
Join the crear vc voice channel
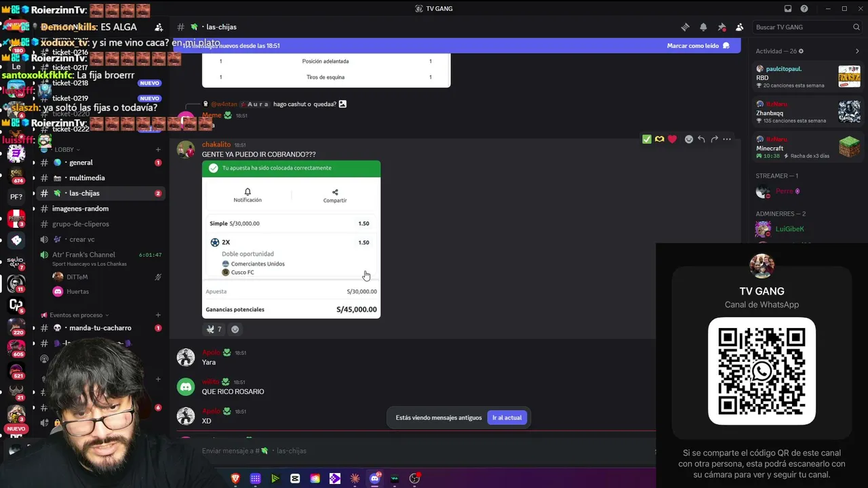pos(100,239)
